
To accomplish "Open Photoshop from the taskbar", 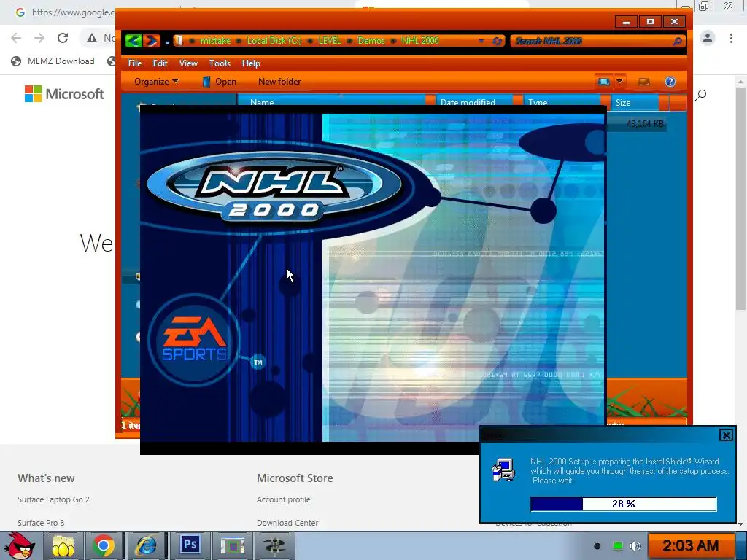I will [x=190, y=545].
